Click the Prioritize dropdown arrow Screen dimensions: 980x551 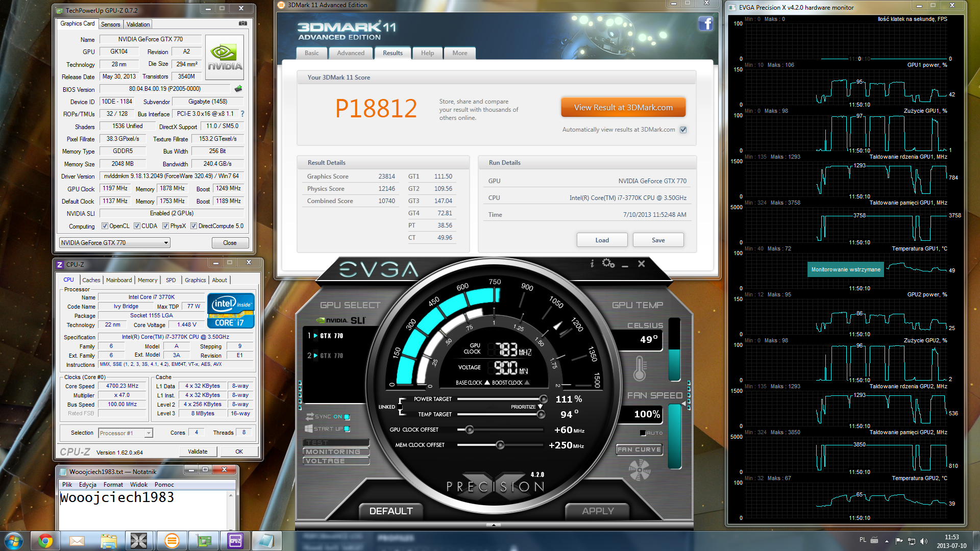540,407
